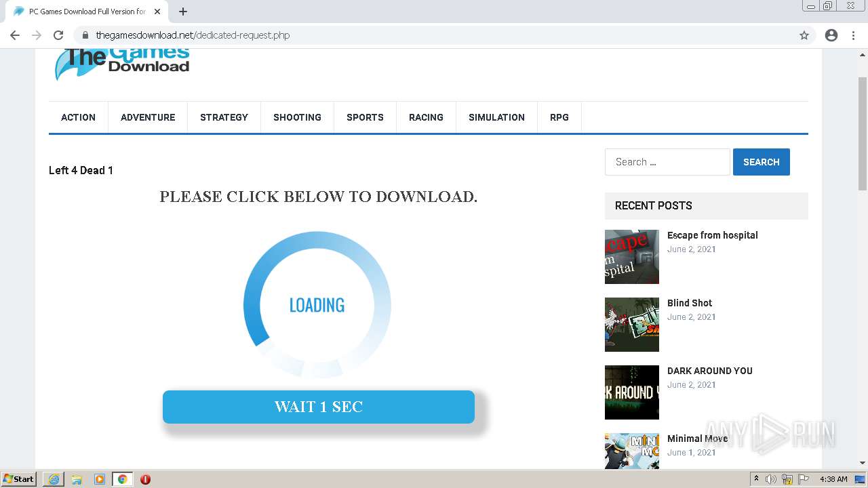The width and height of the screenshot is (868, 488).
Task: Open the ADVENTURE category
Action: point(148,117)
